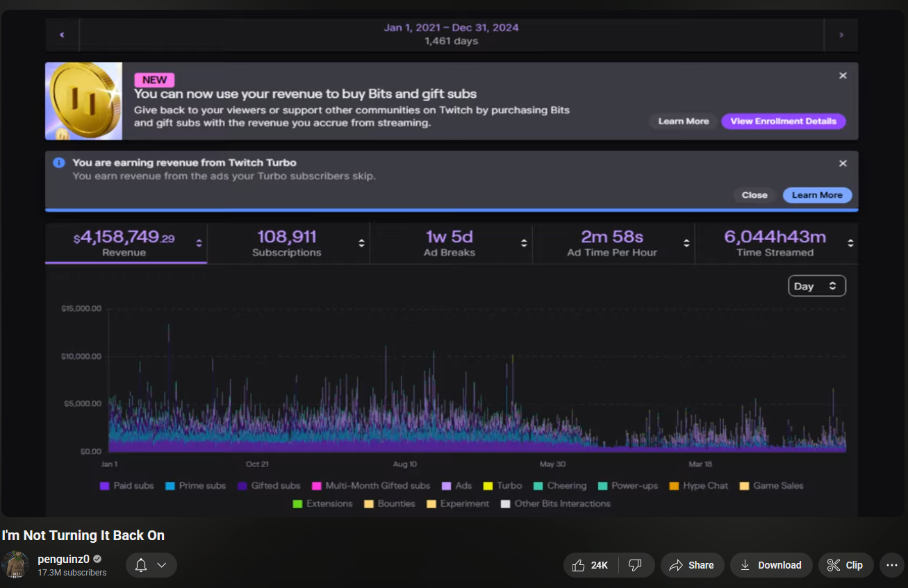Screen dimensions: 908x588
Task: Go to next date range arrow
Action: click(x=841, y=35)
